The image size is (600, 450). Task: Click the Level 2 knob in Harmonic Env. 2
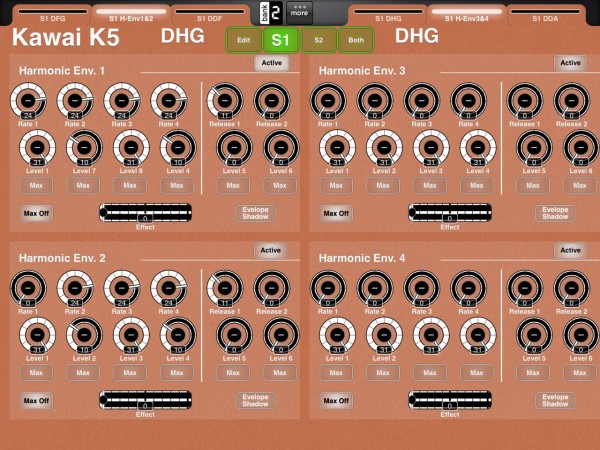pos(84,335)
